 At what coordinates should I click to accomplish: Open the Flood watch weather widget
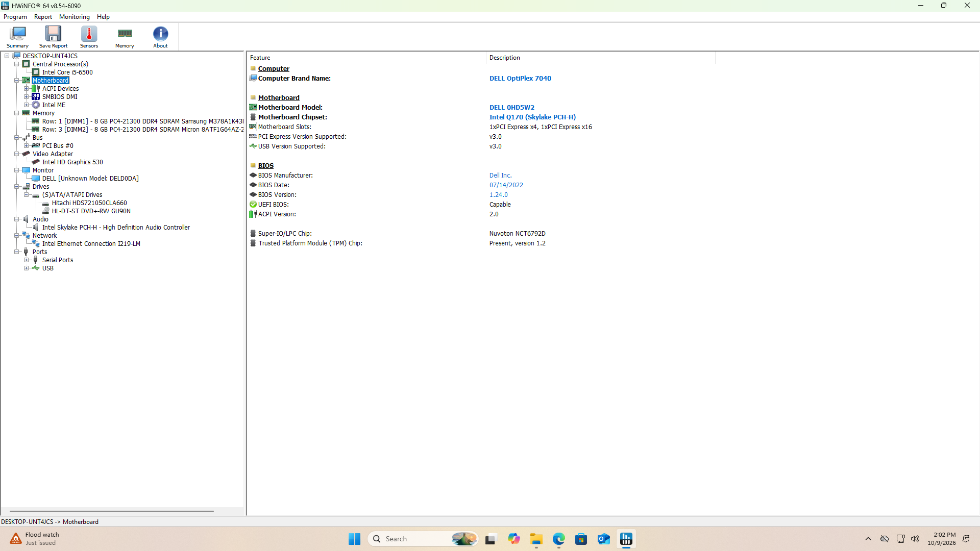[35, 539]
